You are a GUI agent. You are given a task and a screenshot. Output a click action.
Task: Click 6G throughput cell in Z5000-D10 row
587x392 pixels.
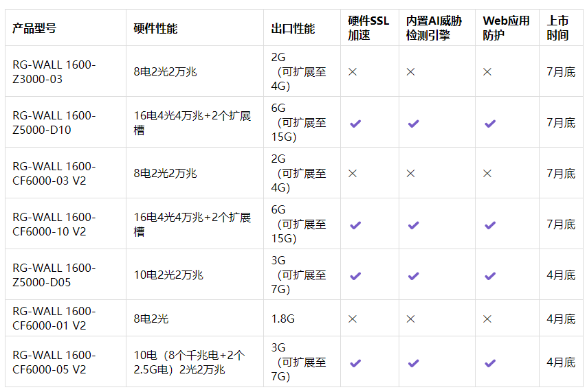coord(298,123)
